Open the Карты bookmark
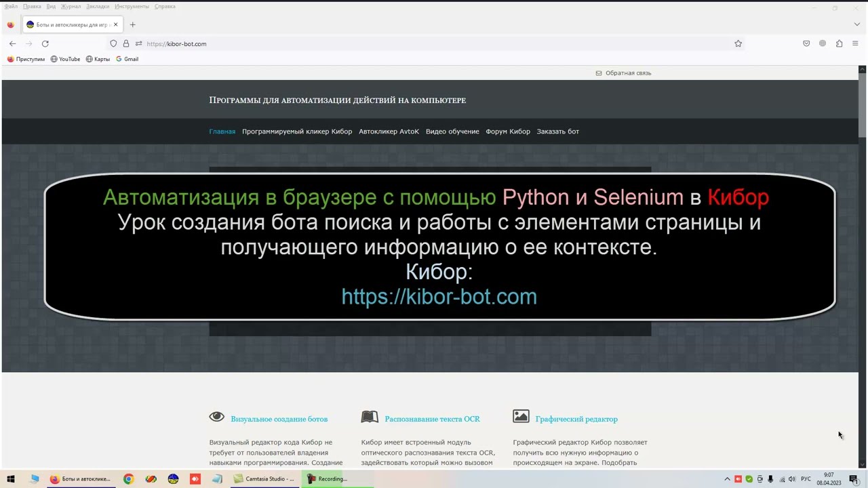Viewport: 868px width, 488px height. point(98,59)
